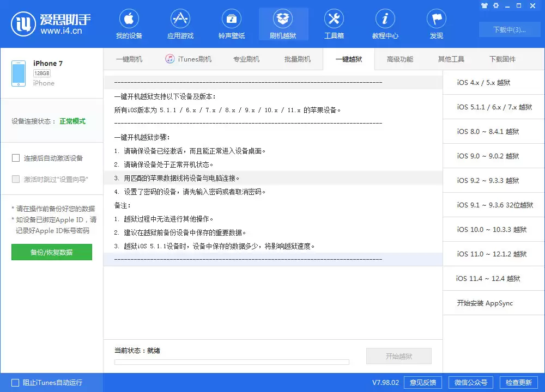
Task: Open 应用游戏 app store section
Action: [x=180, y=24]
